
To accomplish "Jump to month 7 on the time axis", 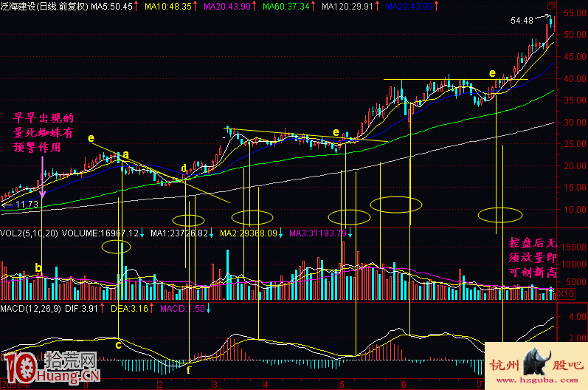I will (480, 385).
